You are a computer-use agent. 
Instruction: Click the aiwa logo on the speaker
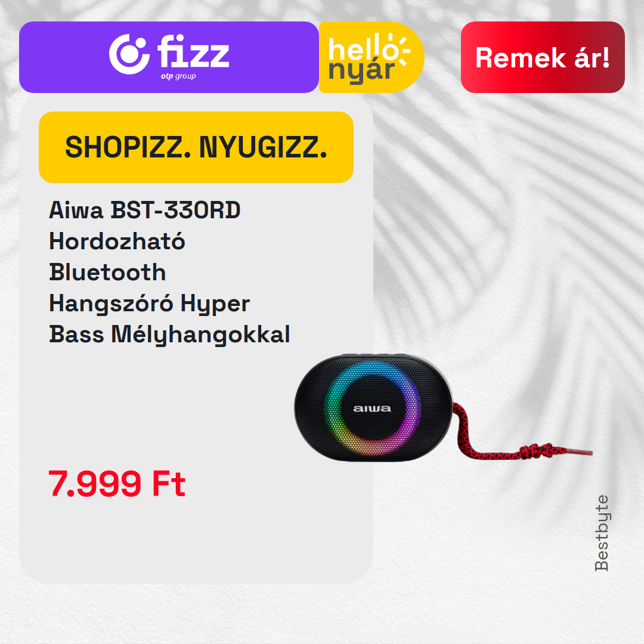372,408
